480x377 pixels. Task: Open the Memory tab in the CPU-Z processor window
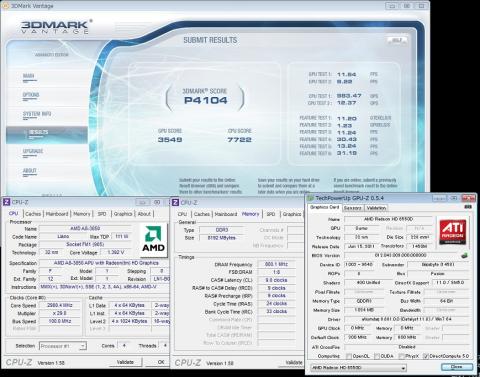tap(82, 214)
